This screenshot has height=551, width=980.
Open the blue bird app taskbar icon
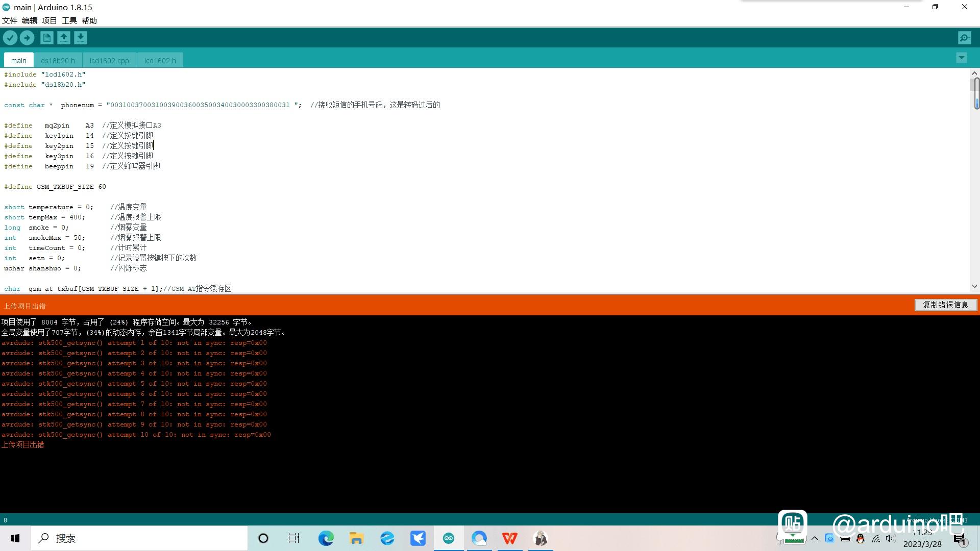tap(418, 538)
